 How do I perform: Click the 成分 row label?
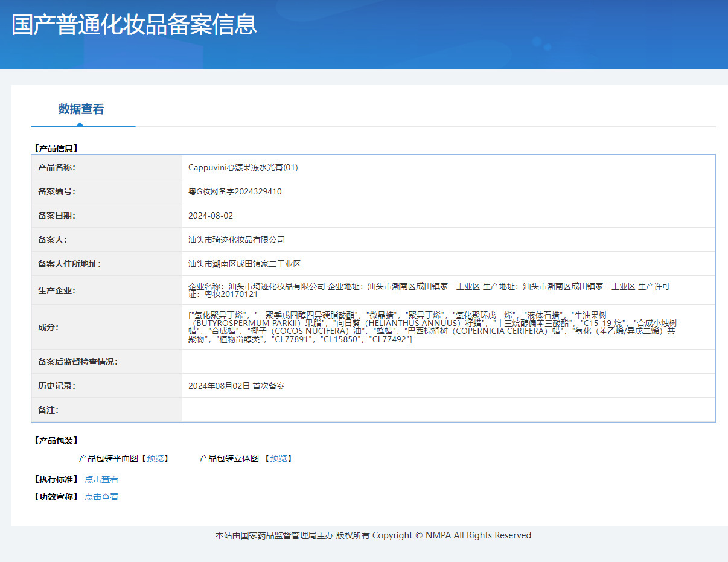click(x=48, y=327)
